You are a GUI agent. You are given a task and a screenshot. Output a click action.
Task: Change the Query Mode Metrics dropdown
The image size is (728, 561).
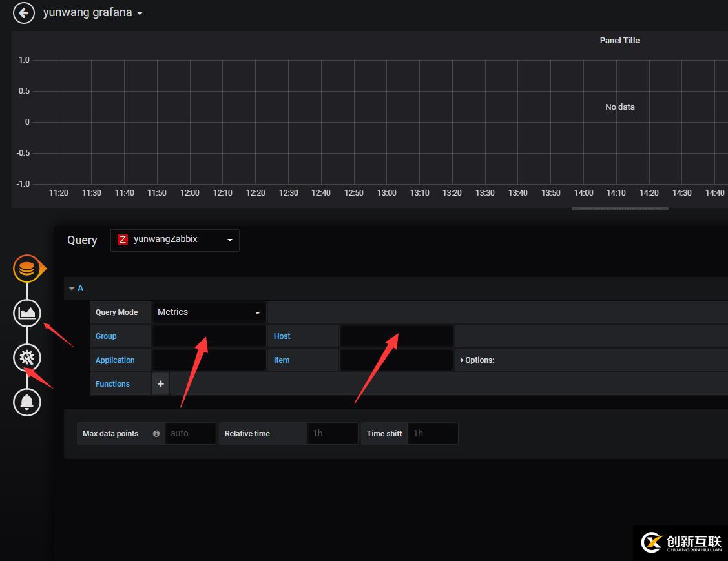[x=209, y=312]
